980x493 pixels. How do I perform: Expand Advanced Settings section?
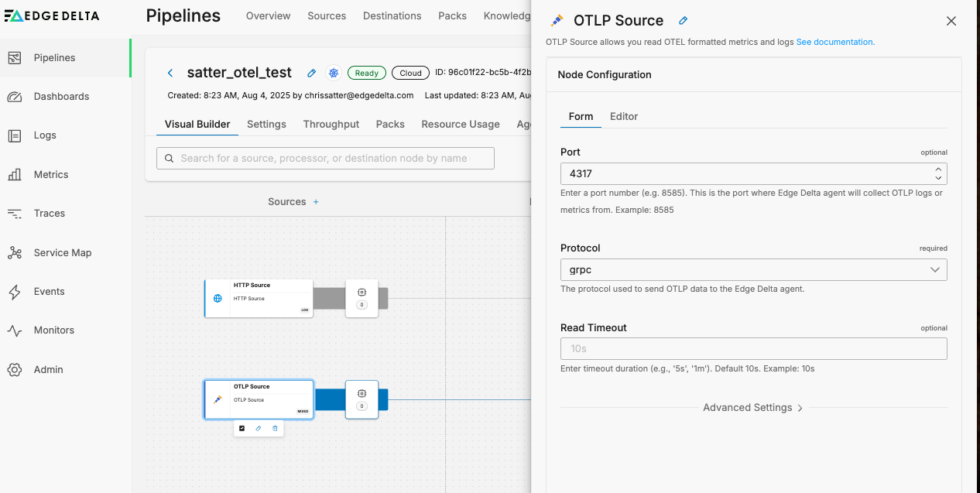pos(752,408)
